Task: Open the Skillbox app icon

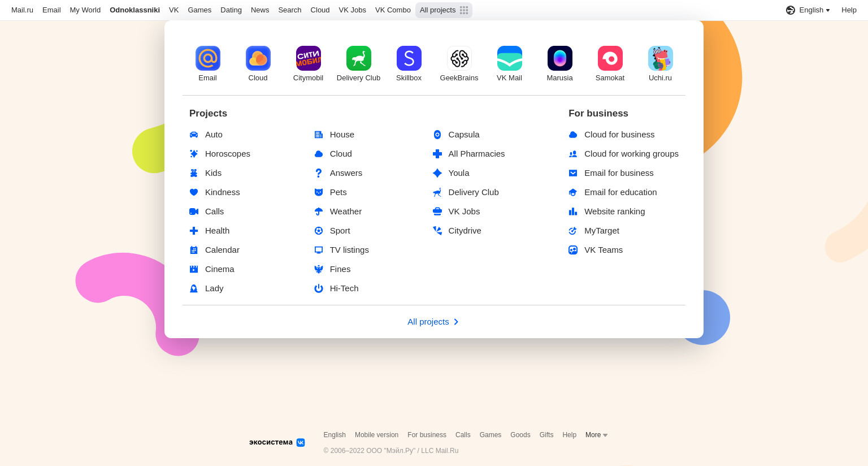Action: pos(409,58)
